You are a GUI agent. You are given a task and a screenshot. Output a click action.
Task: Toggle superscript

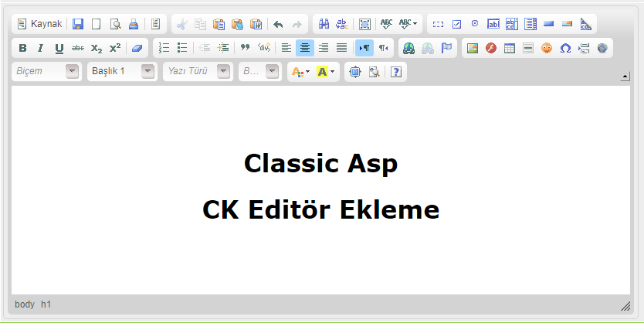coord(115,48)
